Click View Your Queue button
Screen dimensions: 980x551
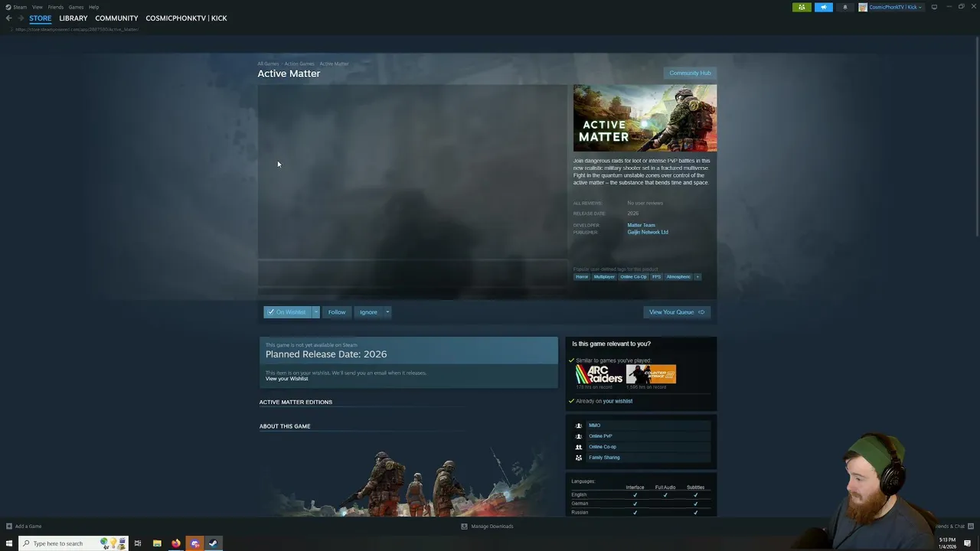[677, 312]
